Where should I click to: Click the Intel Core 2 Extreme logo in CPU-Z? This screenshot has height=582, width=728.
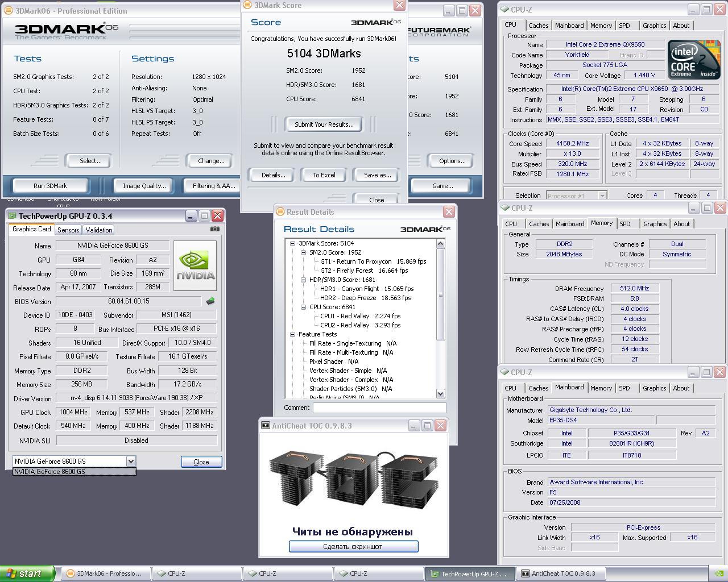click(693, 59)
